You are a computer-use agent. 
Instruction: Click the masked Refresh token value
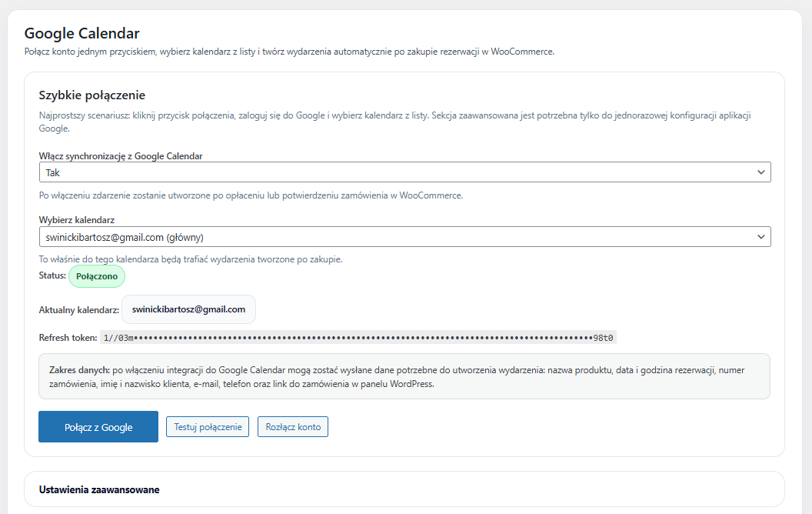pos(358,338)
